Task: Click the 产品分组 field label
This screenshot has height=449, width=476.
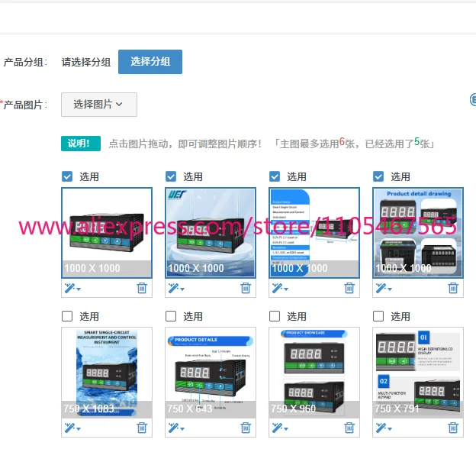Action: (25, 63)
